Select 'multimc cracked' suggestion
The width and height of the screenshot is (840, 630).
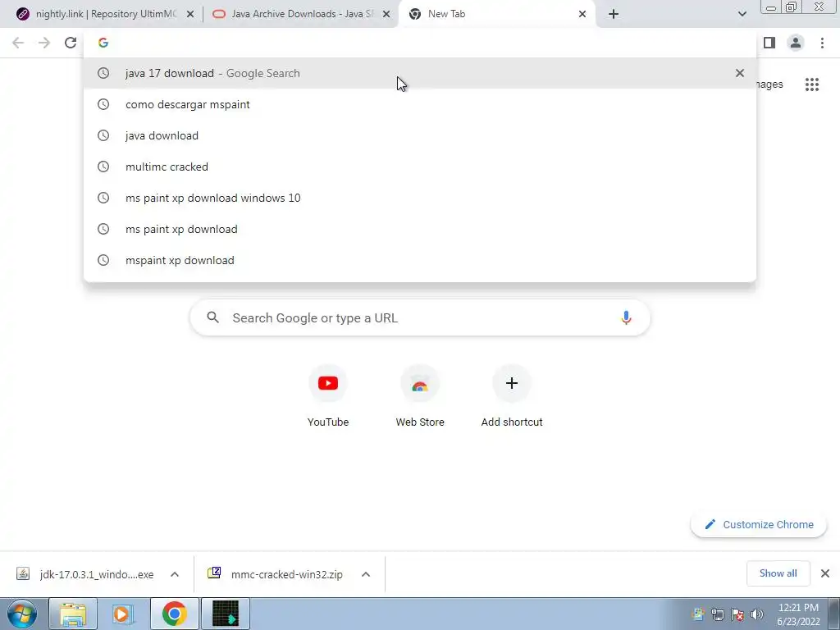[x=420, y=167]
